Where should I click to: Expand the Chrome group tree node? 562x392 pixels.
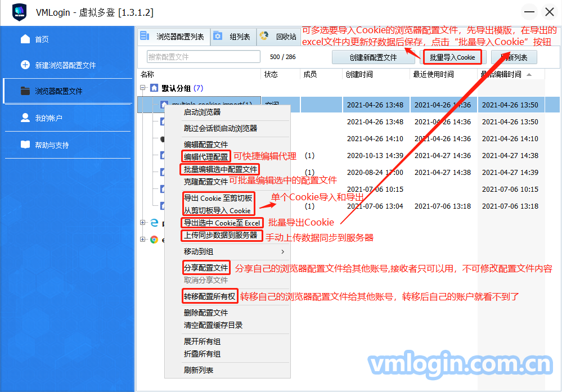click(x=143, y=240)
